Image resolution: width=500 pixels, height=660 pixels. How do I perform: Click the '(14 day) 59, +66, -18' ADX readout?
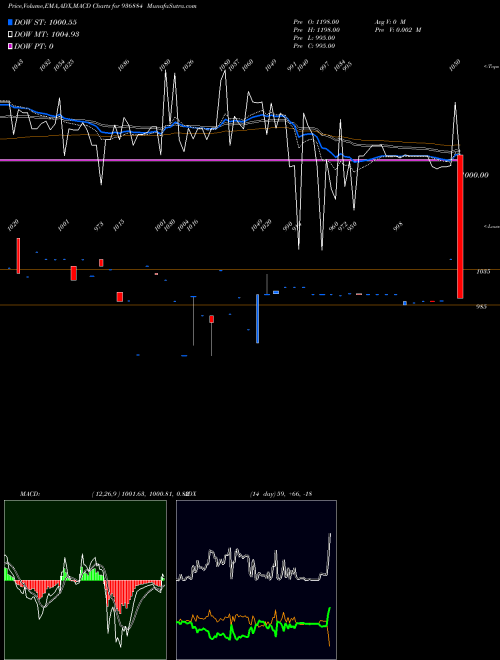coord(281,494)
